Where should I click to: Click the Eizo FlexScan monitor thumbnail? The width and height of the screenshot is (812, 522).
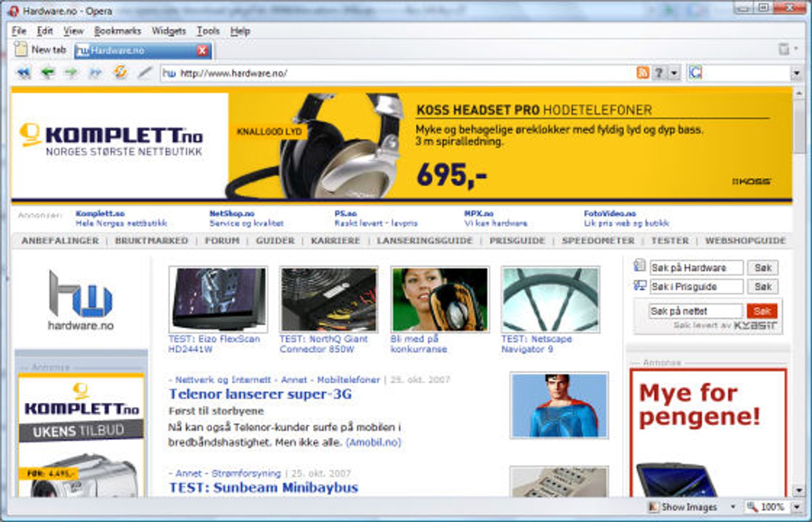[x=218, y=299]
